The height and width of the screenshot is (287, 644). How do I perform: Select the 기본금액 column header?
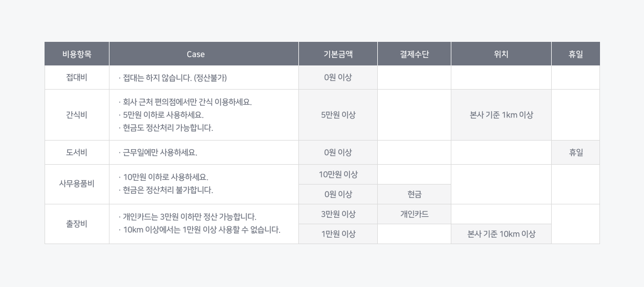pos(338,54)
